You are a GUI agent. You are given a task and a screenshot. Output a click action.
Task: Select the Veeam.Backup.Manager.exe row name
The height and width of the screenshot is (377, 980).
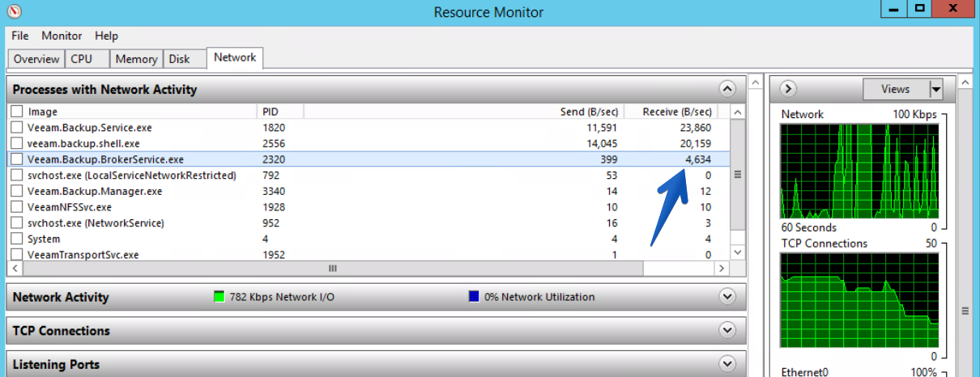pyautogui.click(x=95, y=191)
